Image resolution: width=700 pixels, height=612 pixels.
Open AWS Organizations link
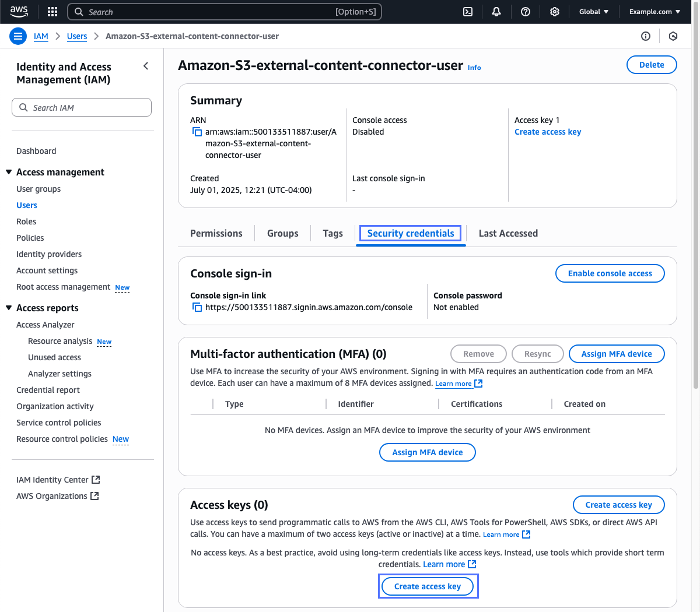(x=52, y=496)
